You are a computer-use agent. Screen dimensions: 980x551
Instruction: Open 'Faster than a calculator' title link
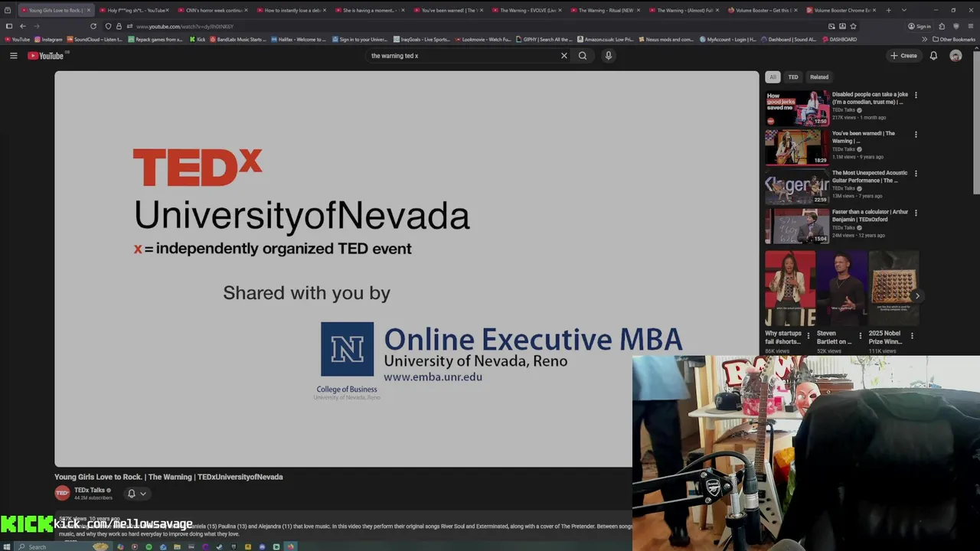[x=870, y=215]
